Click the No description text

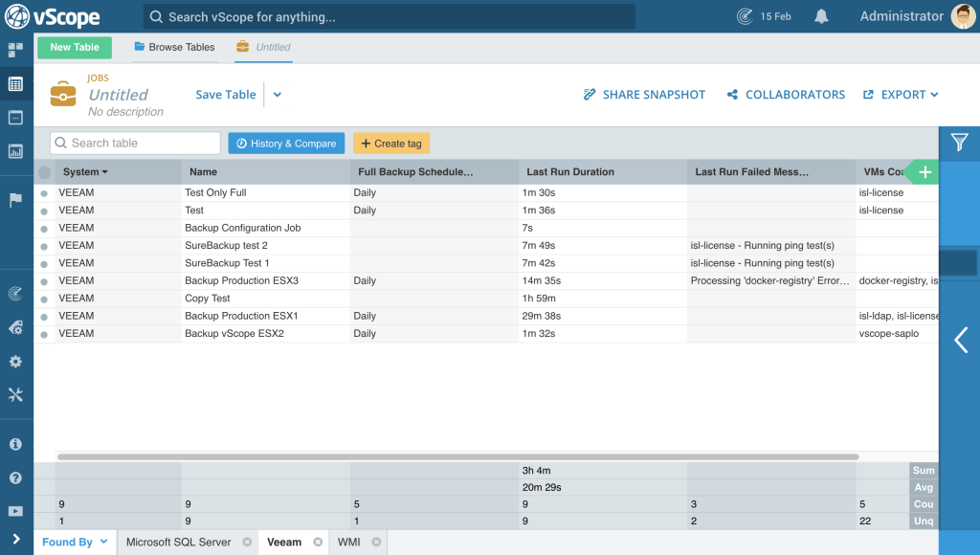point(125,111)
